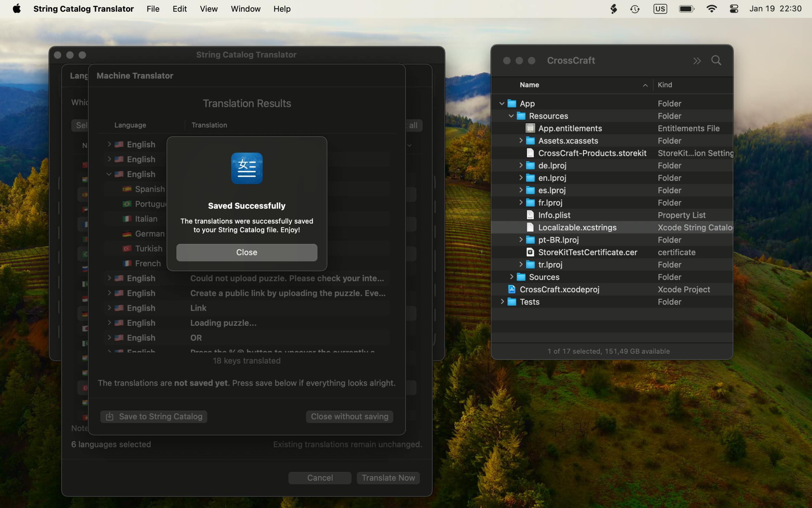Viewport: 812px width, 508px height.
Task: Open String Catalog Translator app menu
Action: (x=83, y=9)
